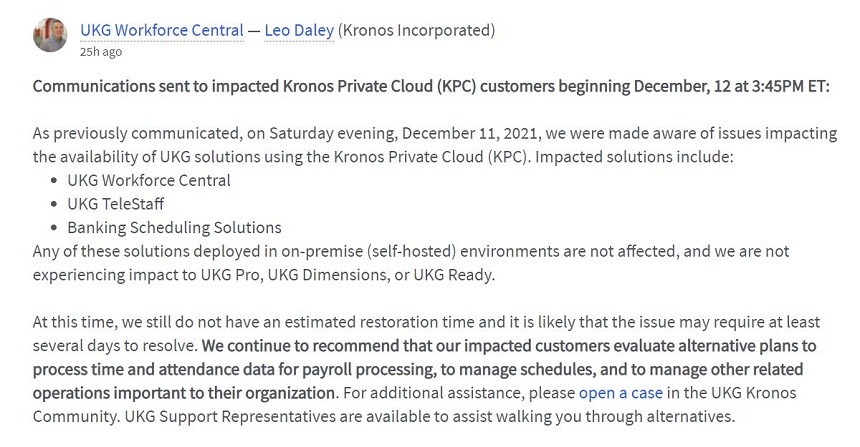Follow the 'open a case' hyperlink
This screenshot has height=447, width=860.
pos(621,393)
